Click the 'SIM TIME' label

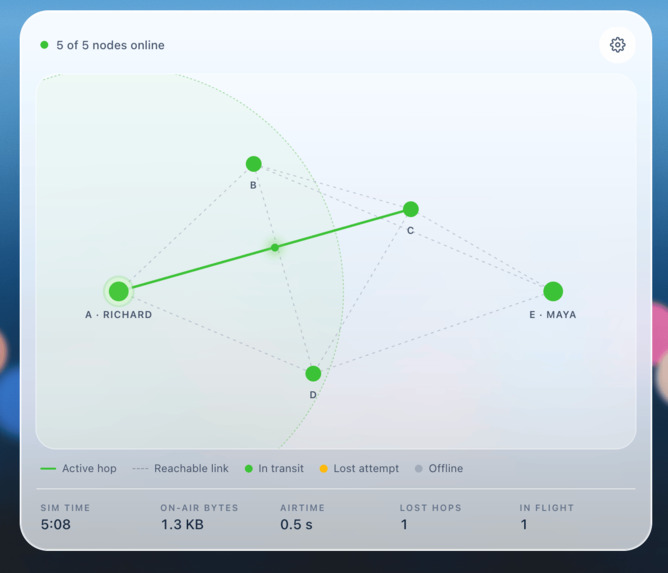(x=65, y=508)
